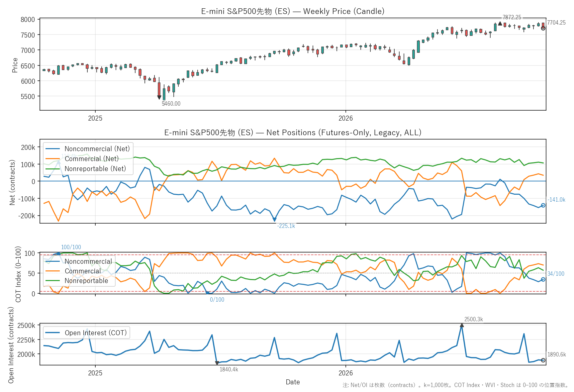Click the open interest low triangle at 1840.4k
The width and height of the screenshot is (574, 392).
(x=217, y=363)
